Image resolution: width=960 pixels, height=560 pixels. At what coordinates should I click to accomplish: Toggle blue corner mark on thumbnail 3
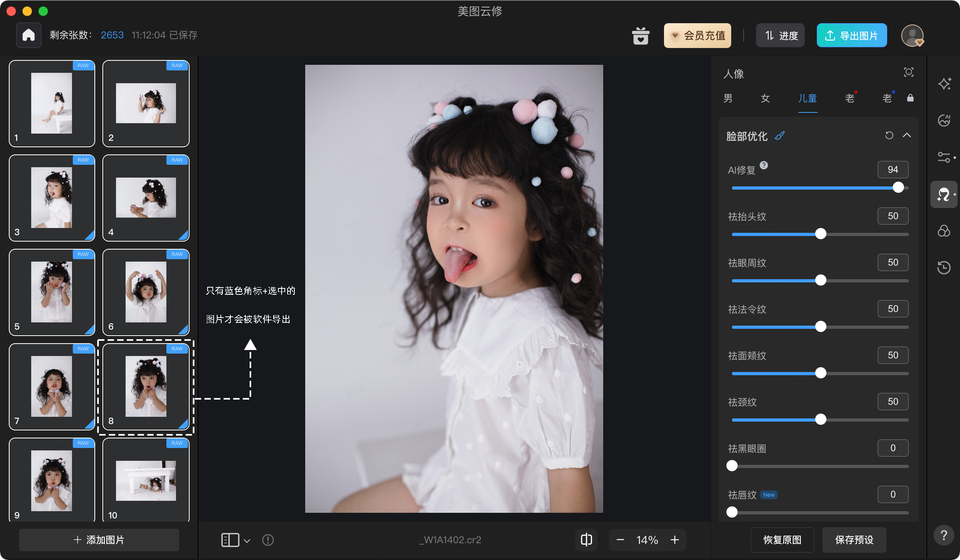tap(90, 236)
